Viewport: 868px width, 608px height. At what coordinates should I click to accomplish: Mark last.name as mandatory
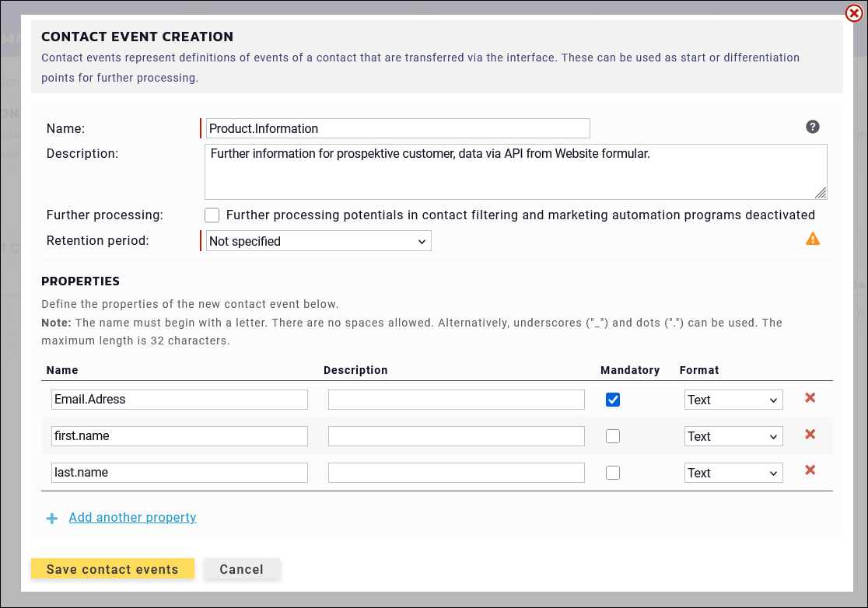(613, 473)
